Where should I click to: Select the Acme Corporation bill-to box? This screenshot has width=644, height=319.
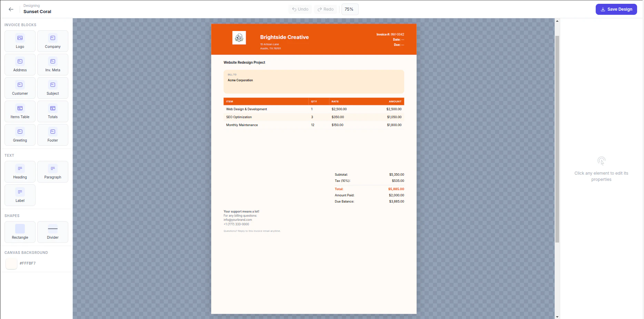tap(314, 82)
